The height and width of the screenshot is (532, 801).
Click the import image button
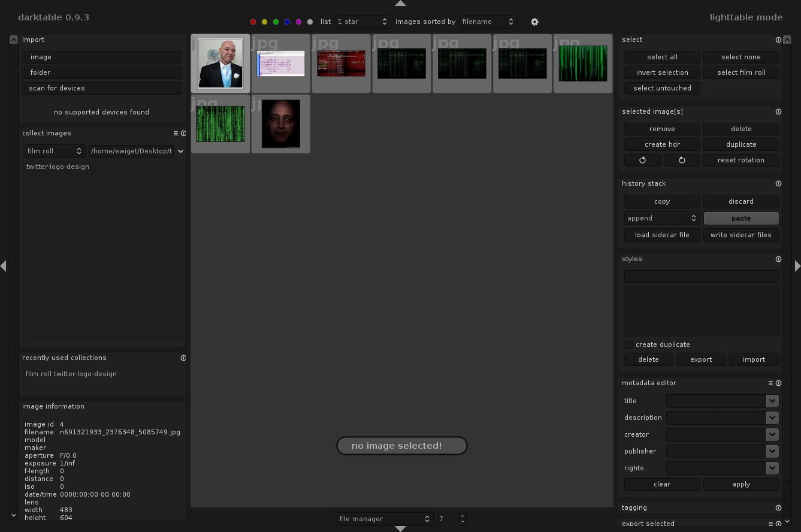101,57
